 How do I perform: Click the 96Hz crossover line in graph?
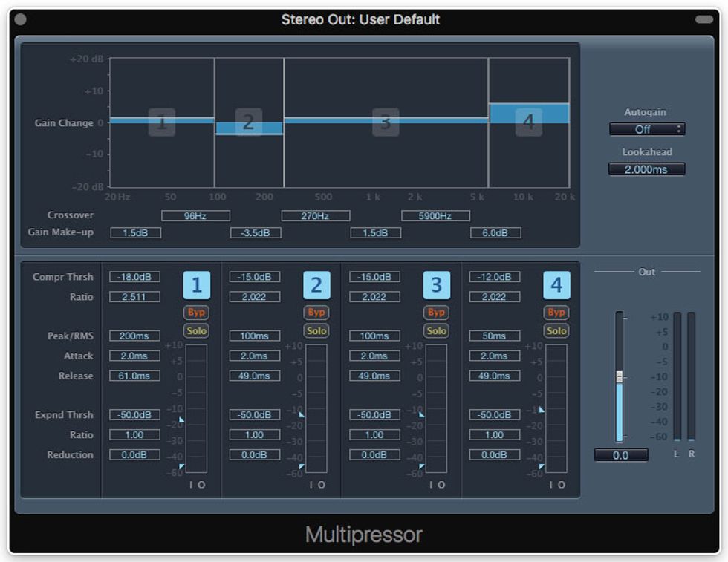215,122
